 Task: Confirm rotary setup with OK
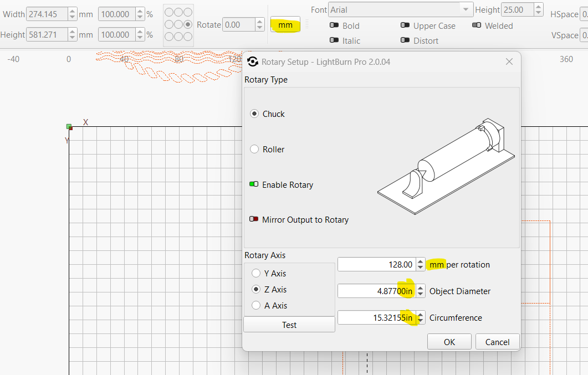[x=449, y=342]
